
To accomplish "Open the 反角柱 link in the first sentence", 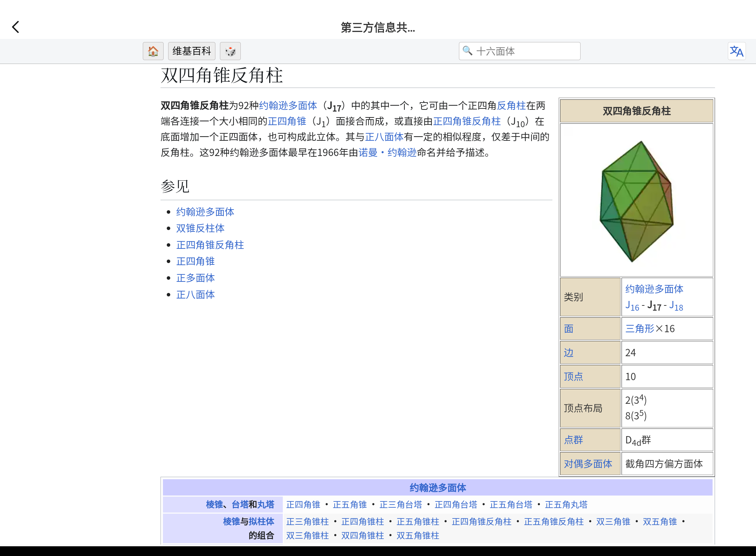I will point(512,106).
